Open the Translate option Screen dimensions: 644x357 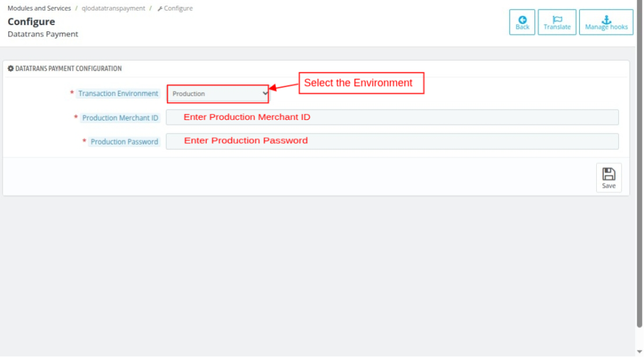[x=557, y=22]
